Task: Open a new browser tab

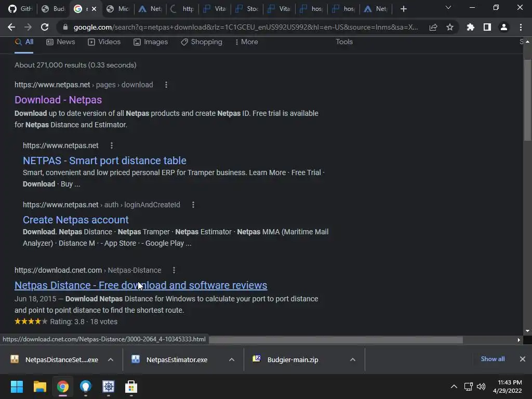Action: [403, 9]
